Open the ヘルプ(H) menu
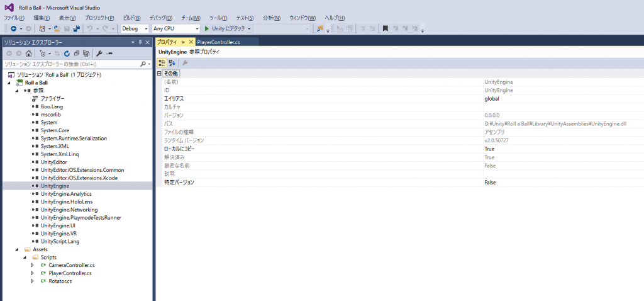Viewport: 644px width, 301px height. (x=335, y=18)
